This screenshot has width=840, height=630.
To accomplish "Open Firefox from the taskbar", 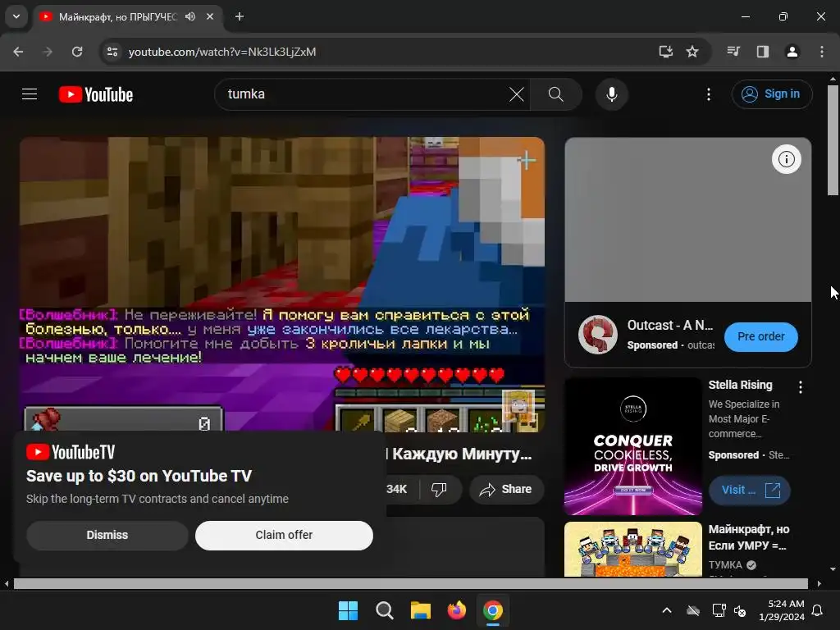I will click(x=456, y=610).
